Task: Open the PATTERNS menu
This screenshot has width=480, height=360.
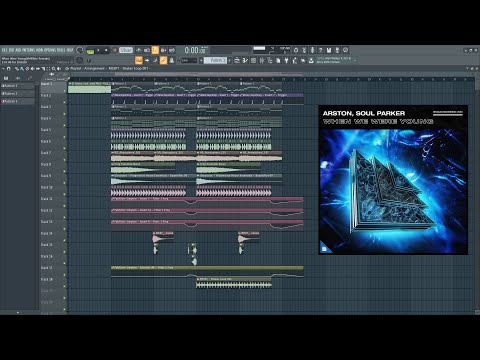Action: click(x=28, y=50)
